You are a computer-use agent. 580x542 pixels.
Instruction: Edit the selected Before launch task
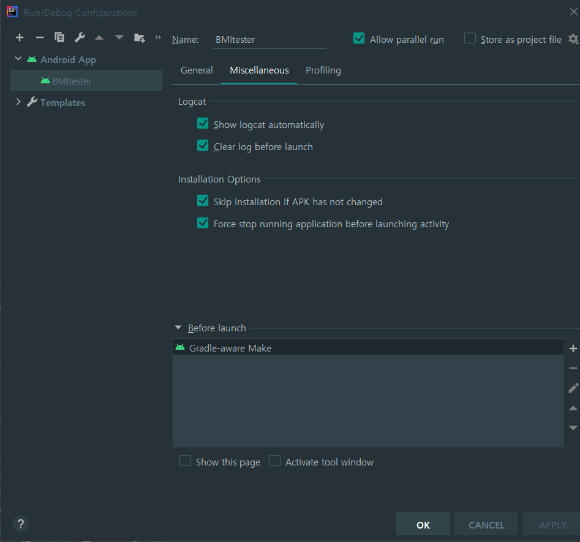pos(573,388)
